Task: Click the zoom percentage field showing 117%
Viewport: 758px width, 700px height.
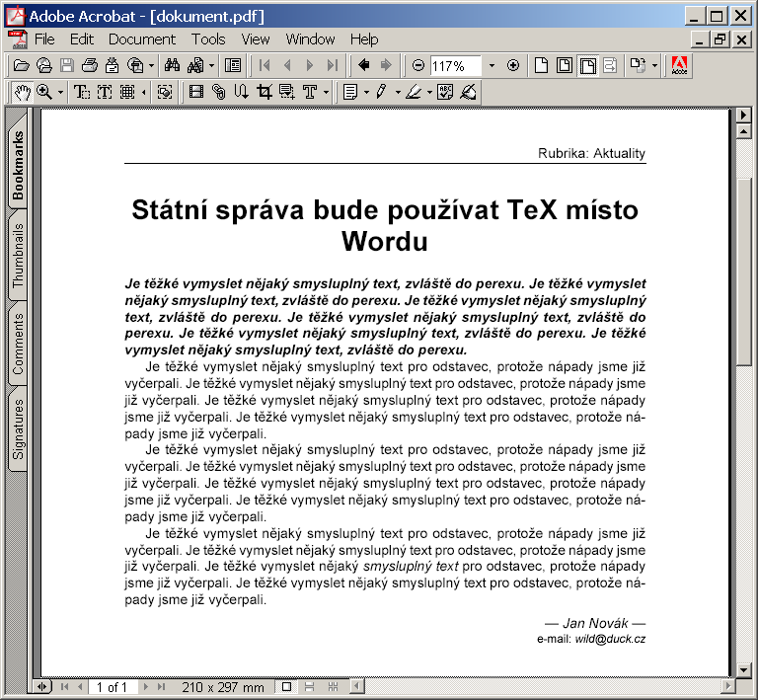Action: 455,66
